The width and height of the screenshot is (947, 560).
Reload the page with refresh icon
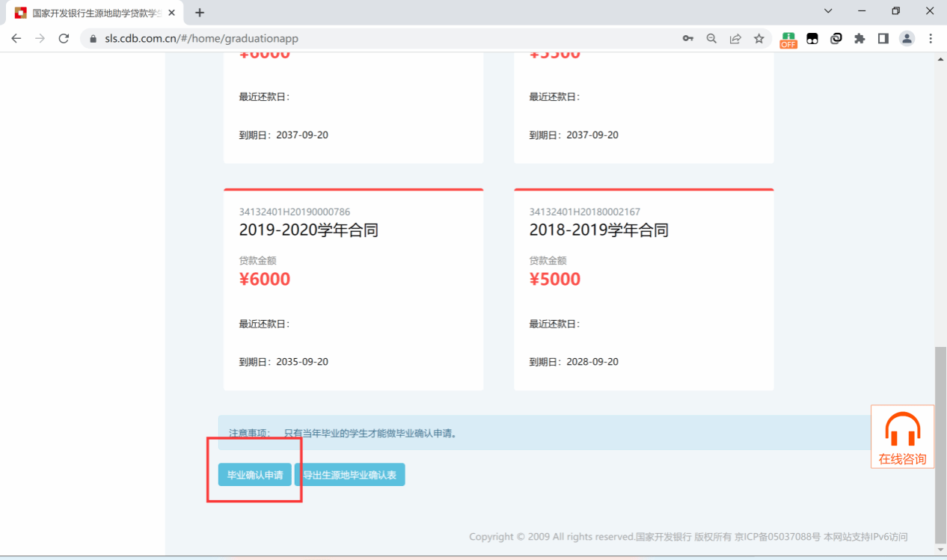coord(64,38)
